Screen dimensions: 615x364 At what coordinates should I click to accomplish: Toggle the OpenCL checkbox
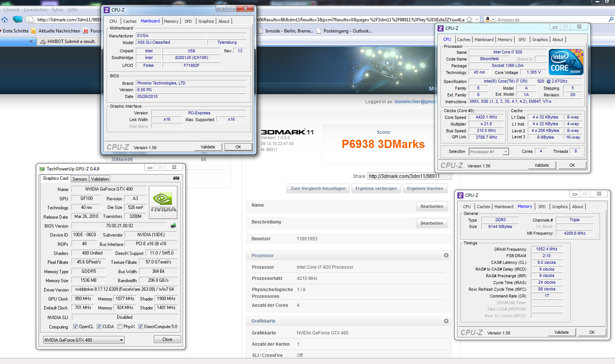point(76,327)
